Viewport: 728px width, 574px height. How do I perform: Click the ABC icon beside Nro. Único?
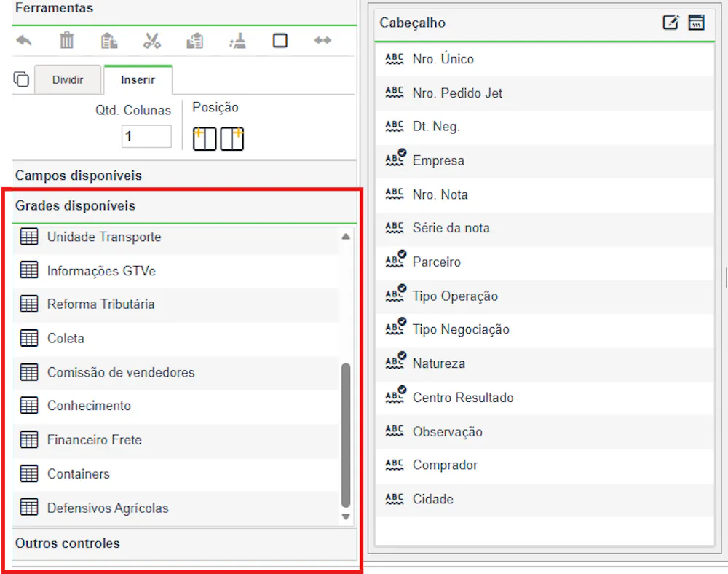click(x=395, y=58)
